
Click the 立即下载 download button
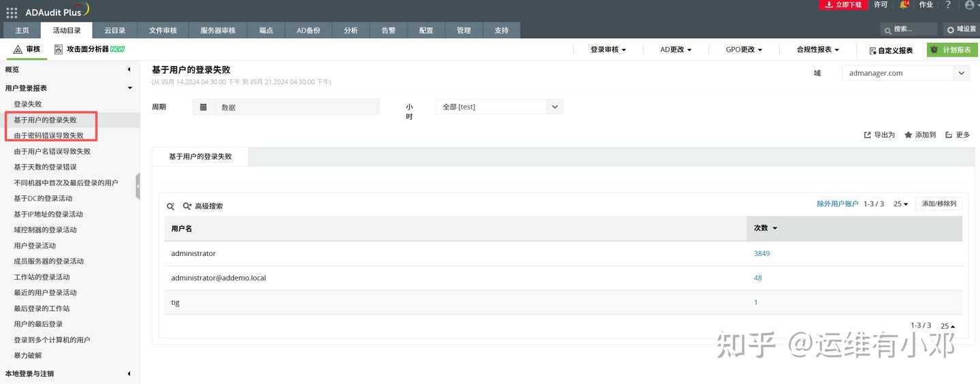843,5
